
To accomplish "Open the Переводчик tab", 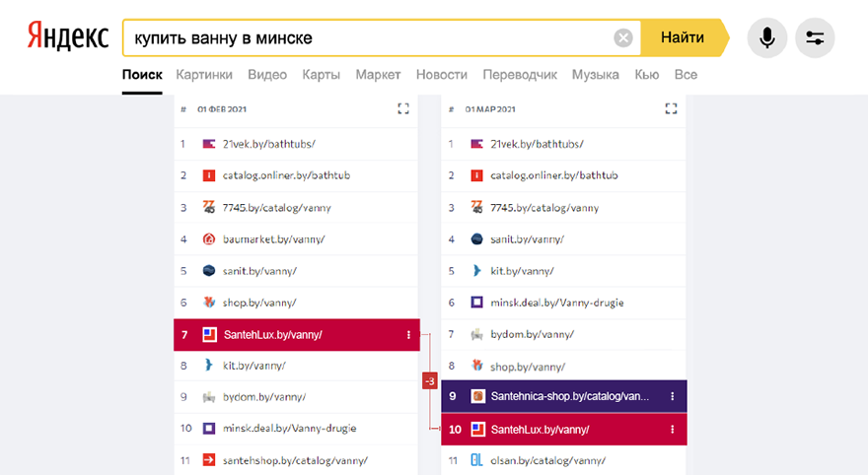I will coord(520,75).
